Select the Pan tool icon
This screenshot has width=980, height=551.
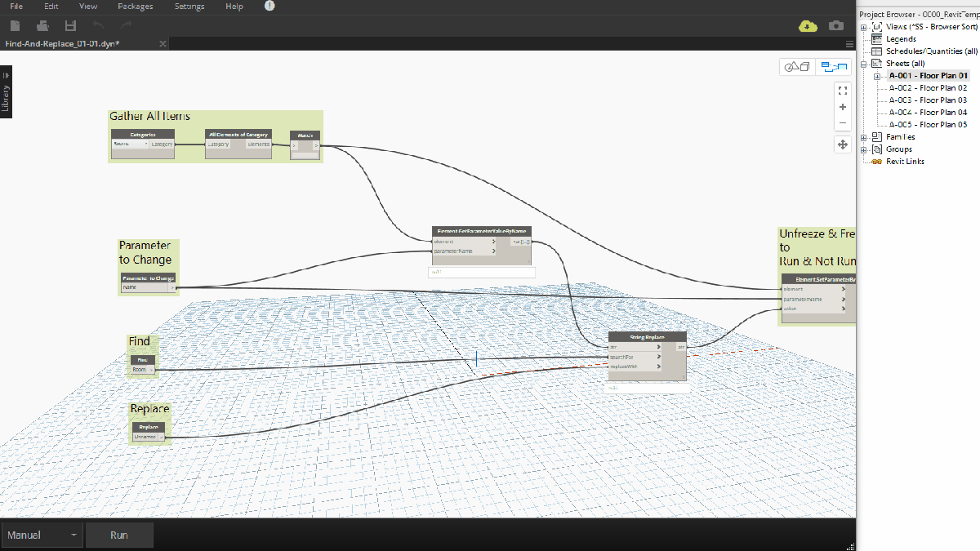click(x=842, y=144)
